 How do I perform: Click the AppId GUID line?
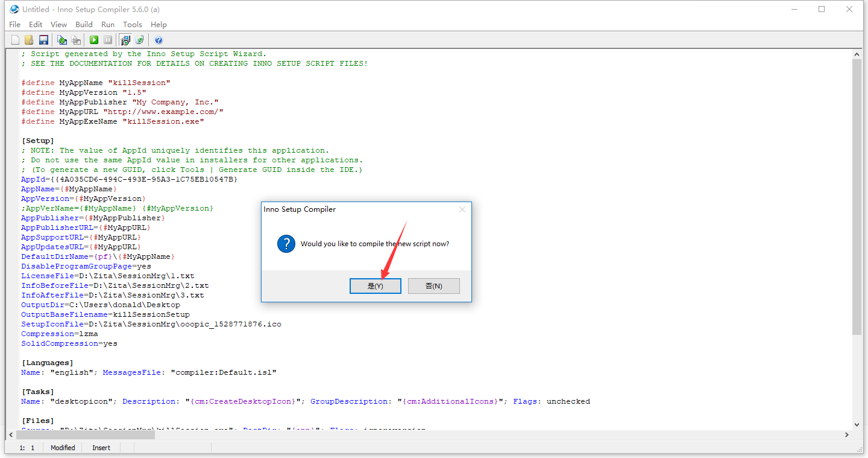(130, 179)
